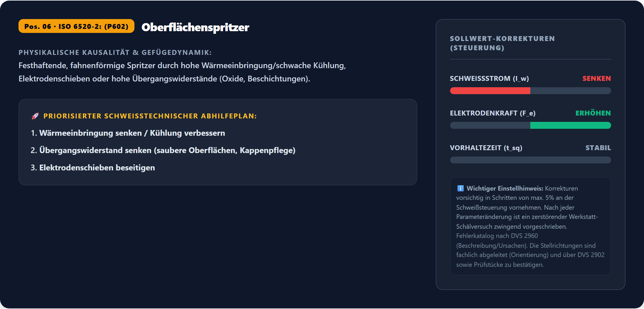Click the rocket icon beside Abhilfeplan heading
Image resolution: width=644 pixels, height=309 pixels.
(35, 116)
